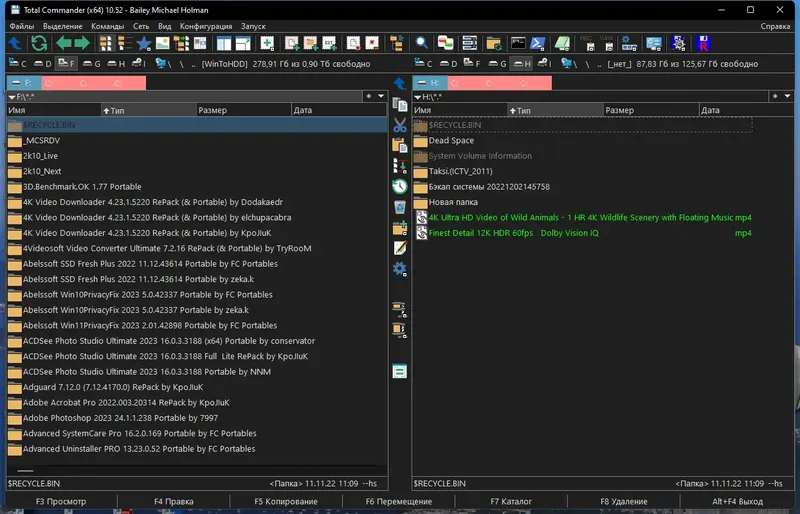Open the green notepad editor icon
The image size is (800, 514).
click(x=562, y=43)
